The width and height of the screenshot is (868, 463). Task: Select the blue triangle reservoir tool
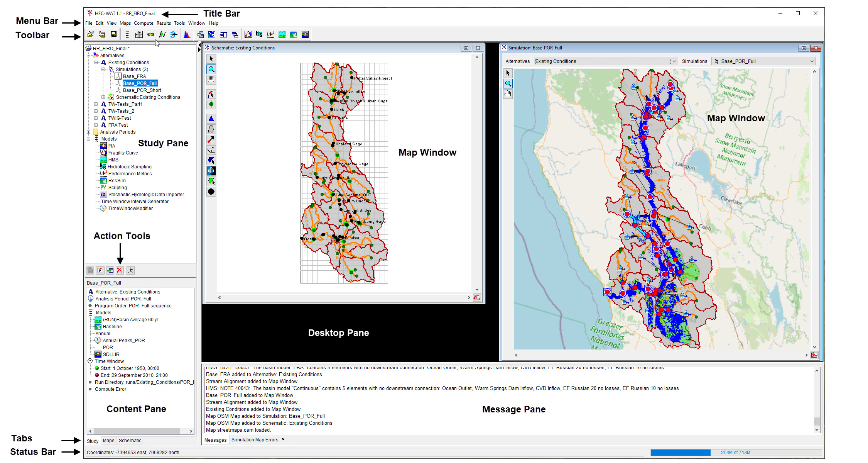[211, 119]
